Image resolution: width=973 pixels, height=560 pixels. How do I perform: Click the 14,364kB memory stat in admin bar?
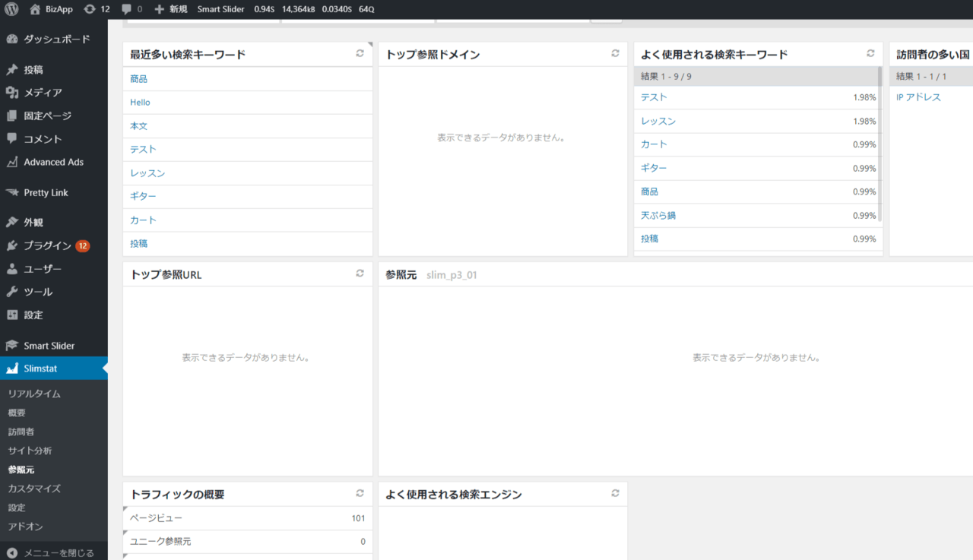(298, 9)
